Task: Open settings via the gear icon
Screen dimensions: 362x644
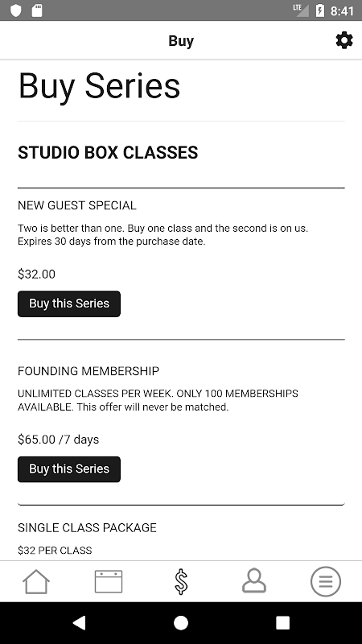Action: tap(344, 40)
